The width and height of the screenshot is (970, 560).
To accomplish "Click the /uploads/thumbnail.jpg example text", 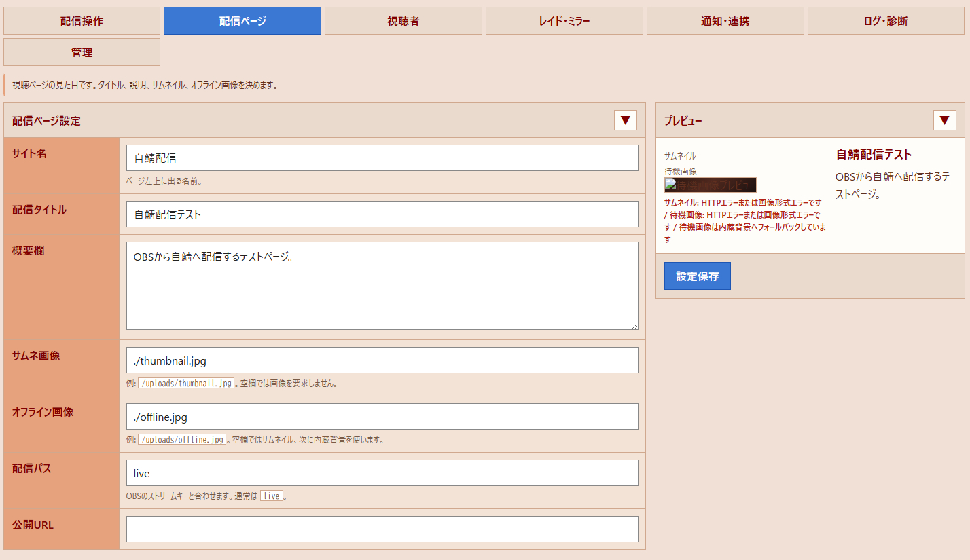I will point(186,383).
